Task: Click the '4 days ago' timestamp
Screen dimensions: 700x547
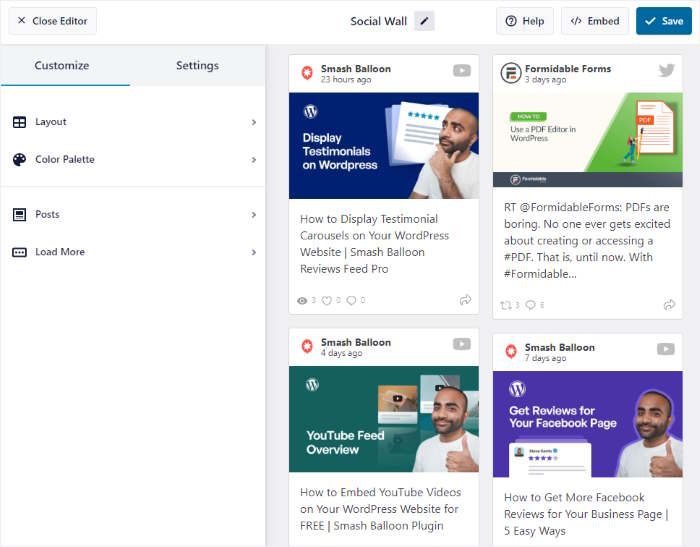Action: coord(341,353)
